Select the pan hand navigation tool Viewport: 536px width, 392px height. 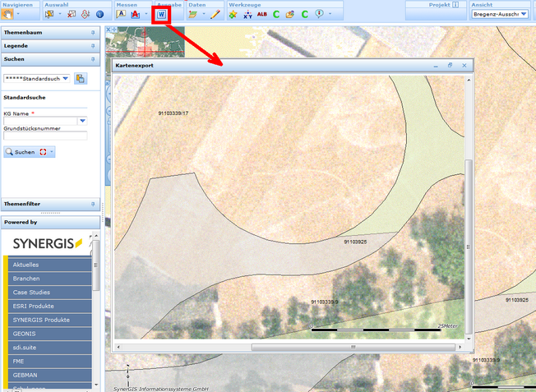(x=8, y=14)
